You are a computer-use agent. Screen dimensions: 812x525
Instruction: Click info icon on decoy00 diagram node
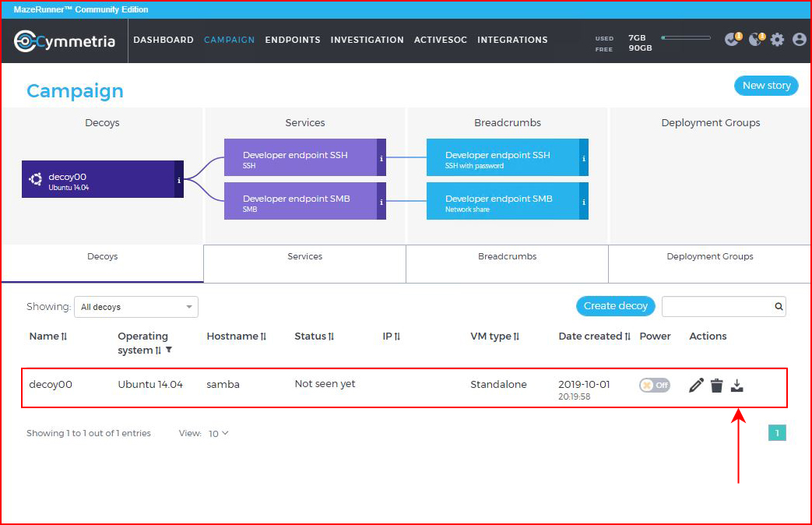(x=179, y=179)
